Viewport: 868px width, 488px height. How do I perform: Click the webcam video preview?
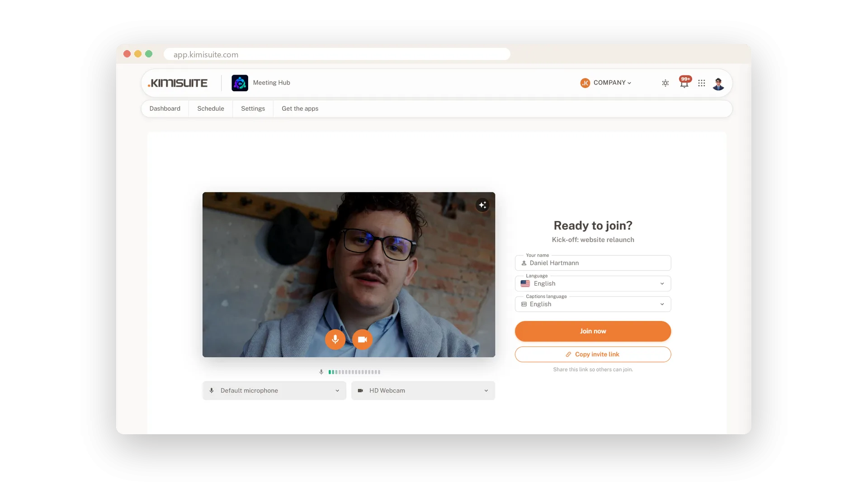349,274
